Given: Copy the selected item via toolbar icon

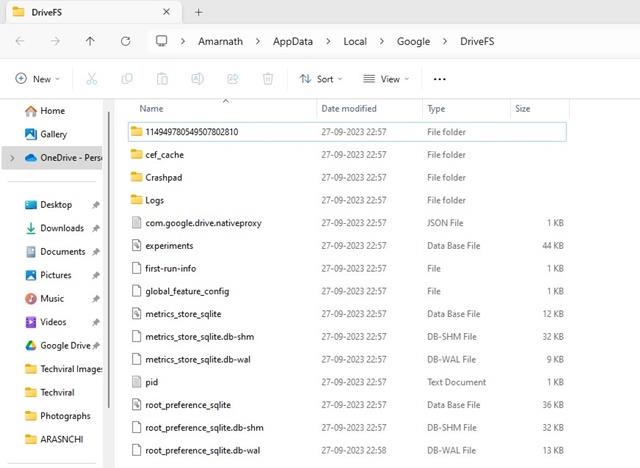Looking at the screenshot, I should 127,79.
